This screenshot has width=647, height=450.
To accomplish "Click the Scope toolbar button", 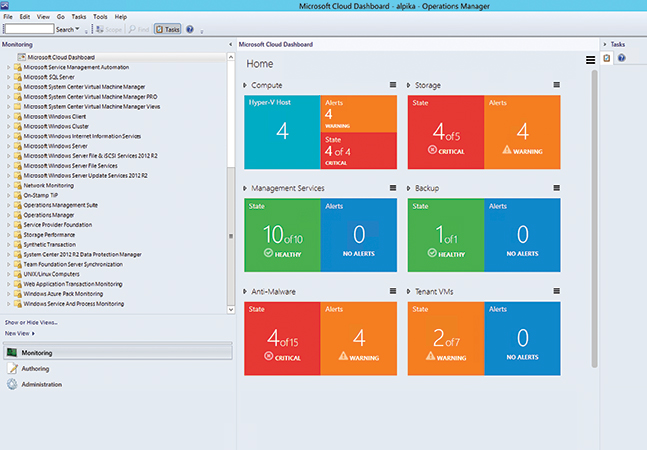I will [109, 29].
